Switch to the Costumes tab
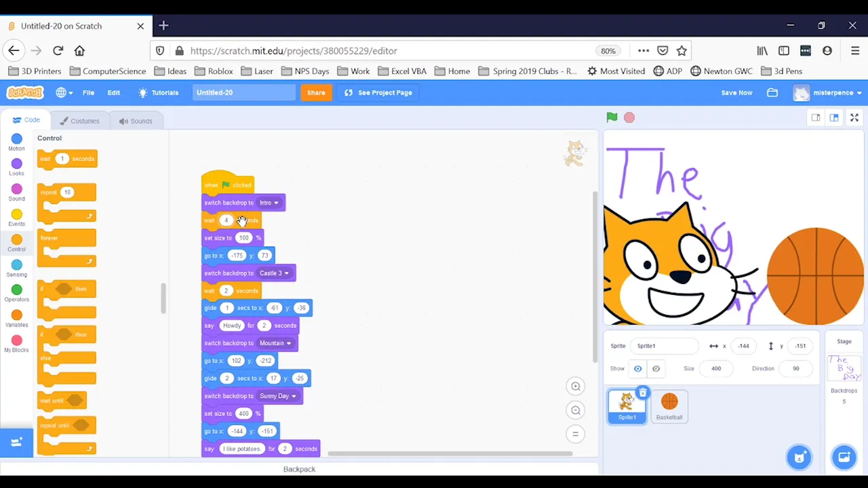Viewport: 868px width, 488px height. click(x=79, y=121)
